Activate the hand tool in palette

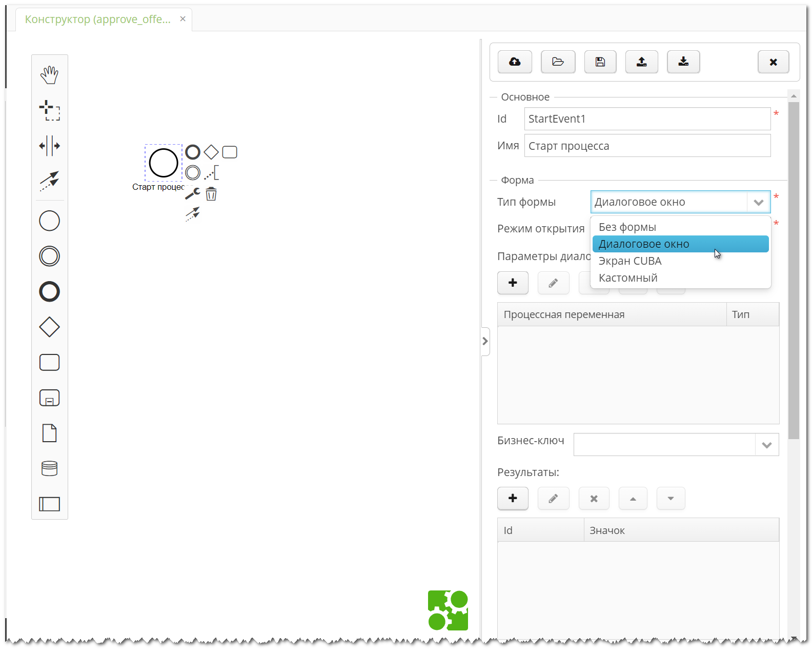50,75
